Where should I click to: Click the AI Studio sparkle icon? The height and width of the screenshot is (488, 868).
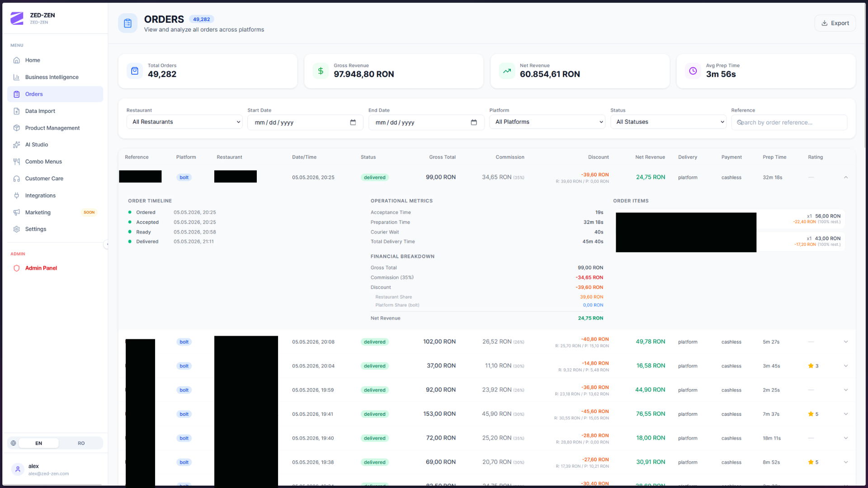coord(17,145)
